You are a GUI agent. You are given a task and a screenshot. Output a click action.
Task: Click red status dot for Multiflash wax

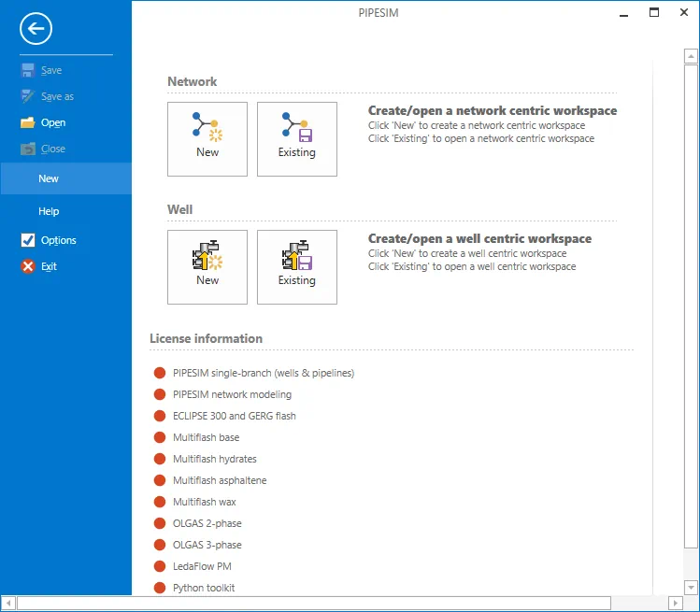[160, 502]
